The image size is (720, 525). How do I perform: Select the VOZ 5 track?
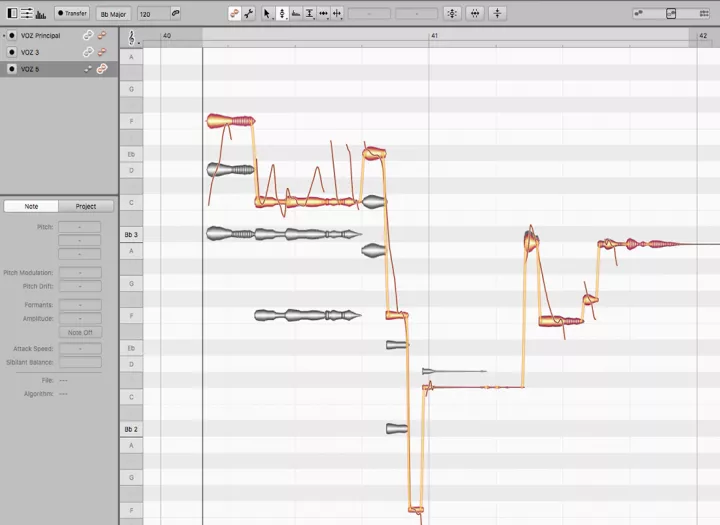(59, 69)
